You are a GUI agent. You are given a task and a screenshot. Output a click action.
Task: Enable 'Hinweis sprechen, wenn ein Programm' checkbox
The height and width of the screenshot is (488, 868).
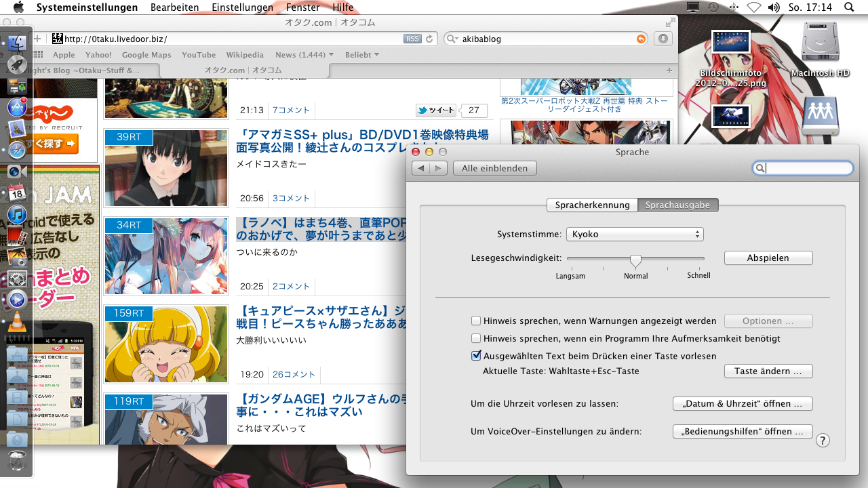[x=477, y=338]
